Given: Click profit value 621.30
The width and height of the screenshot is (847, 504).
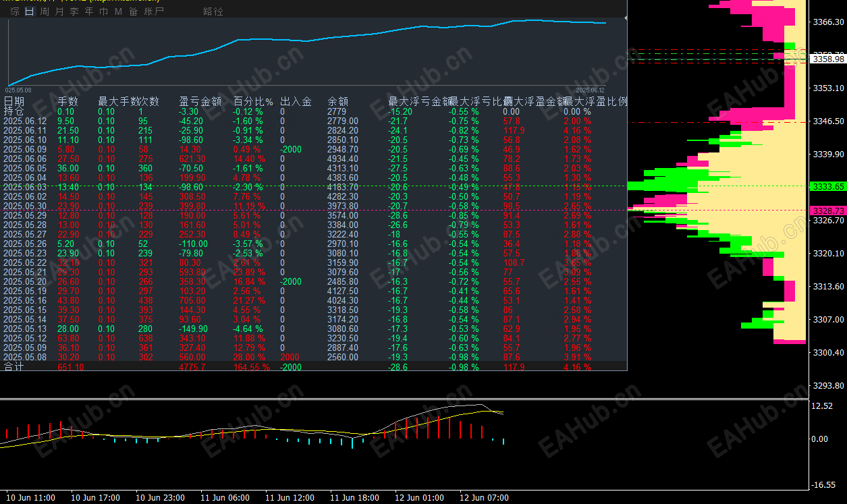Looking at the screenshot, I should pos(192,159).
